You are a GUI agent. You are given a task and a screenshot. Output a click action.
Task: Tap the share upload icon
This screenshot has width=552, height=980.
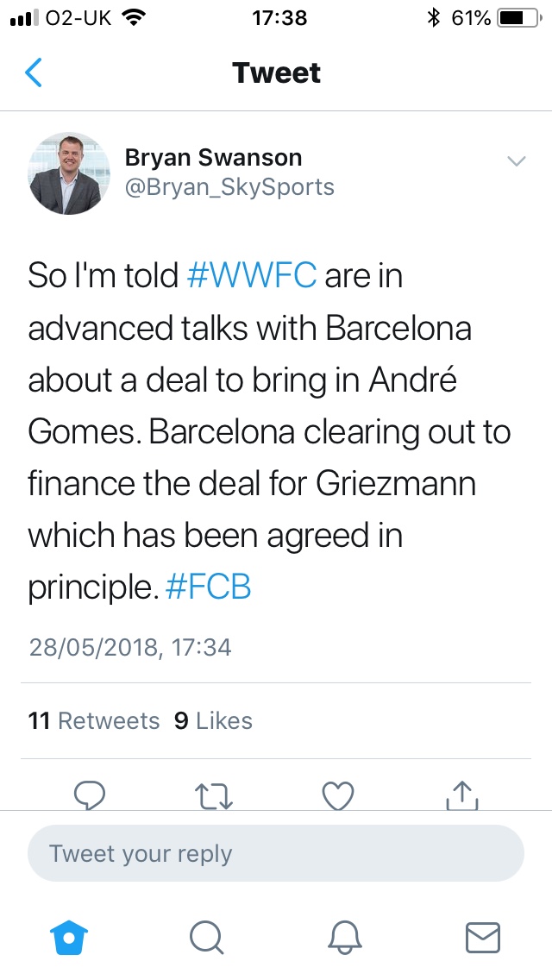pyautogui.click(x=462, y=795)
